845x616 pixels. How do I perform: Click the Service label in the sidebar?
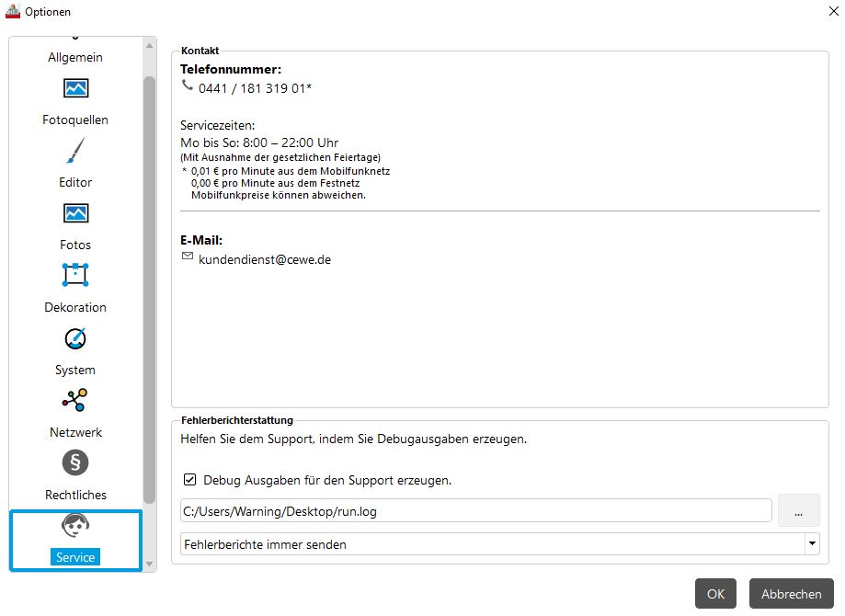(x=75, y=557)
